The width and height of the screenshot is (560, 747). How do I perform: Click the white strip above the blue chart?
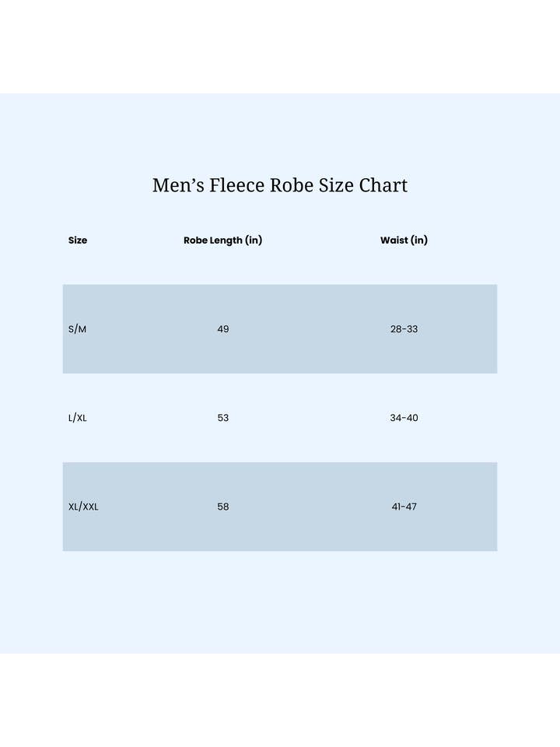pyautogui.click(x=280, y=47)
